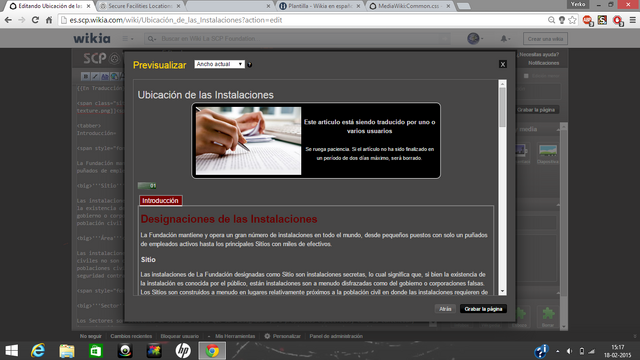Viewport: 640px width, 360px height.
Task: Open the Wikia hamburger navigation dropdown
Action: (x=127, y=38)
